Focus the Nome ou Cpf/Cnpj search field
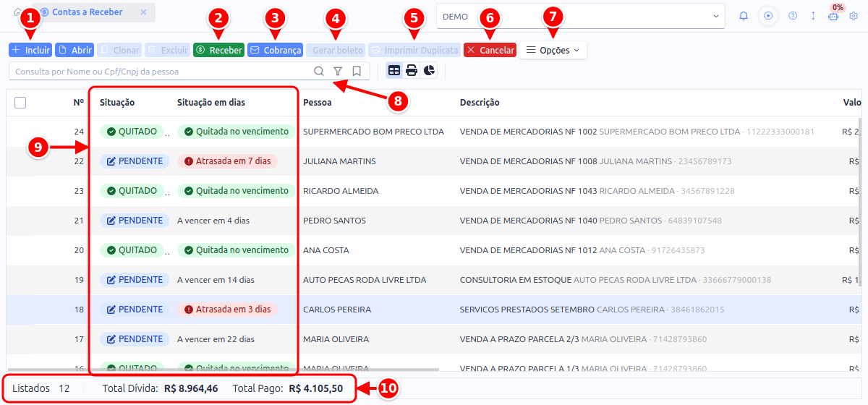Image resolution: width=868 pixels, height=405 pixels. point(159,71)
